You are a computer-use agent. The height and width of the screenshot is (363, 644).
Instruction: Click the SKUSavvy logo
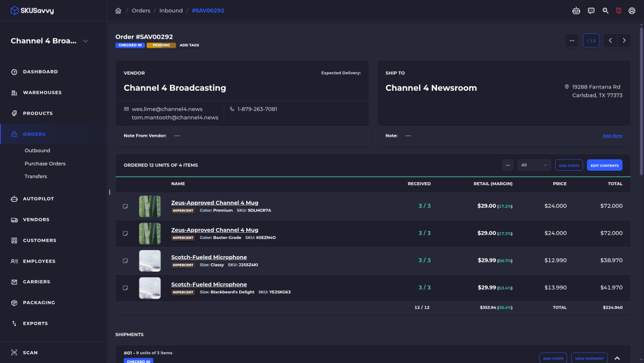32,10
